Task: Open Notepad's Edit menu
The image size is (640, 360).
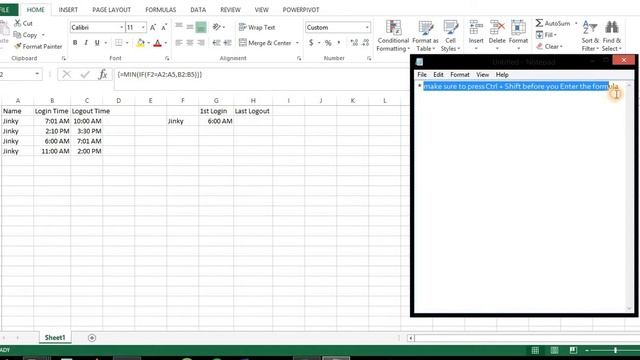Action: pyautogui.click(x=438, y=75)
